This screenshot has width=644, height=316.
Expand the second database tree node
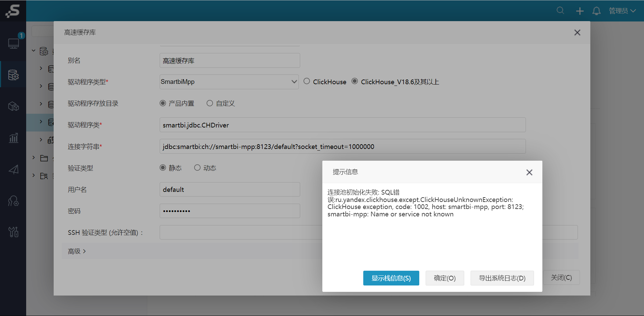41,86
